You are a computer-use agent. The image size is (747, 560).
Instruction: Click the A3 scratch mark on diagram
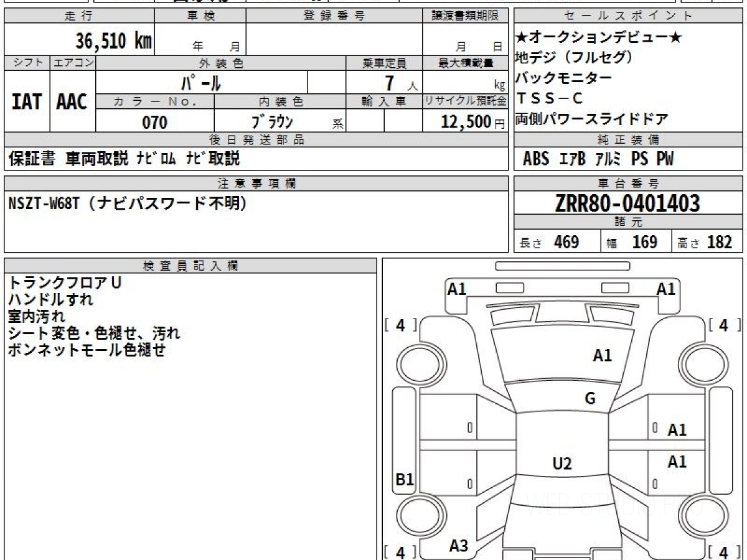click(458, 546)
